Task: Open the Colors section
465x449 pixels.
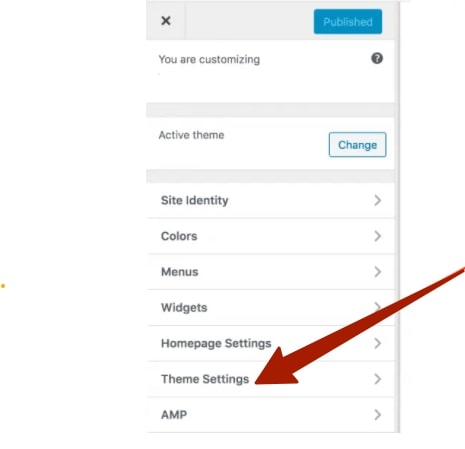Action: click(270, 236)
